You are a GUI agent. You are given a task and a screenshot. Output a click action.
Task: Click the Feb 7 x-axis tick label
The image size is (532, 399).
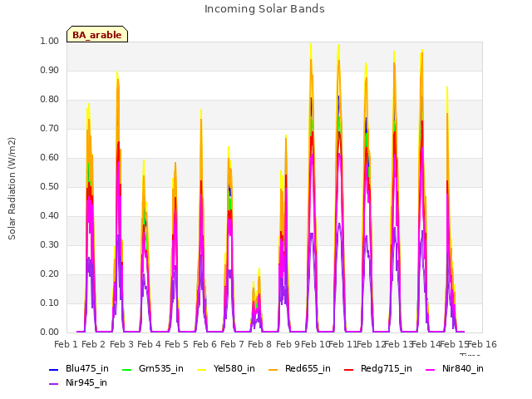tap(232, 345)
